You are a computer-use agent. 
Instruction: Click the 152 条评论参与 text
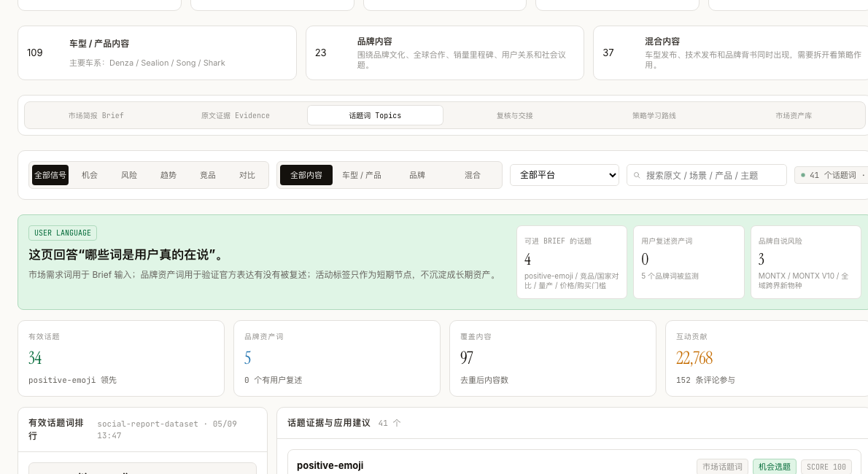tap(705, 380)
